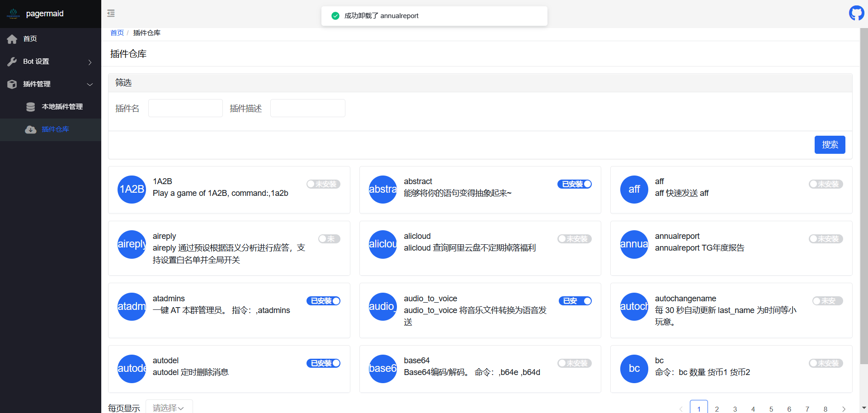Expand the Bot 设置 menu chevron
This screenshot has width=868, height=413.
click(x=89, y=62)
